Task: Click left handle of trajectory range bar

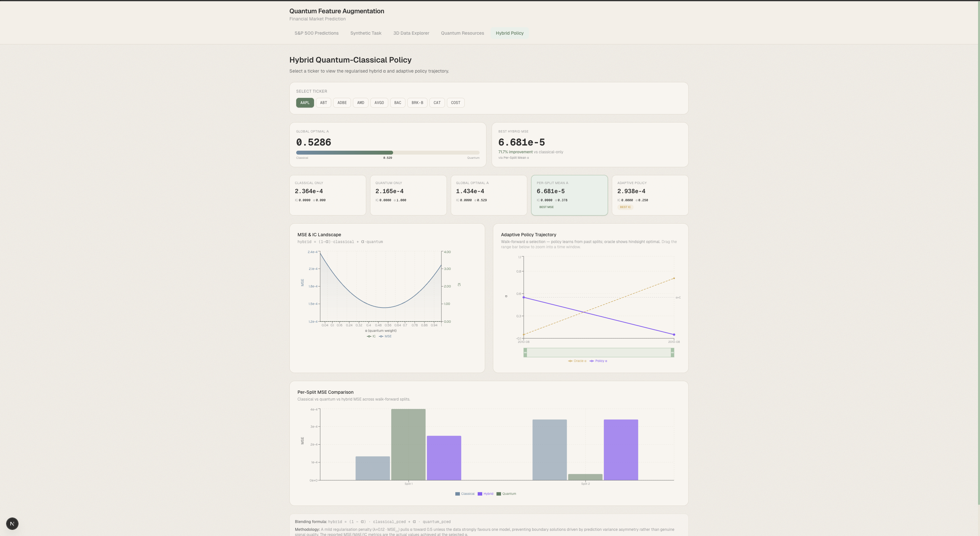Action: (x=525, y=353)
